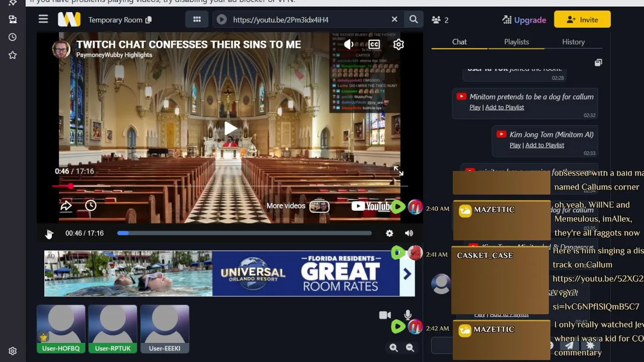Play the Kim Jong Tom video
Image resolution: width=644 pixels, height=362 pixels.
[515, 145]
